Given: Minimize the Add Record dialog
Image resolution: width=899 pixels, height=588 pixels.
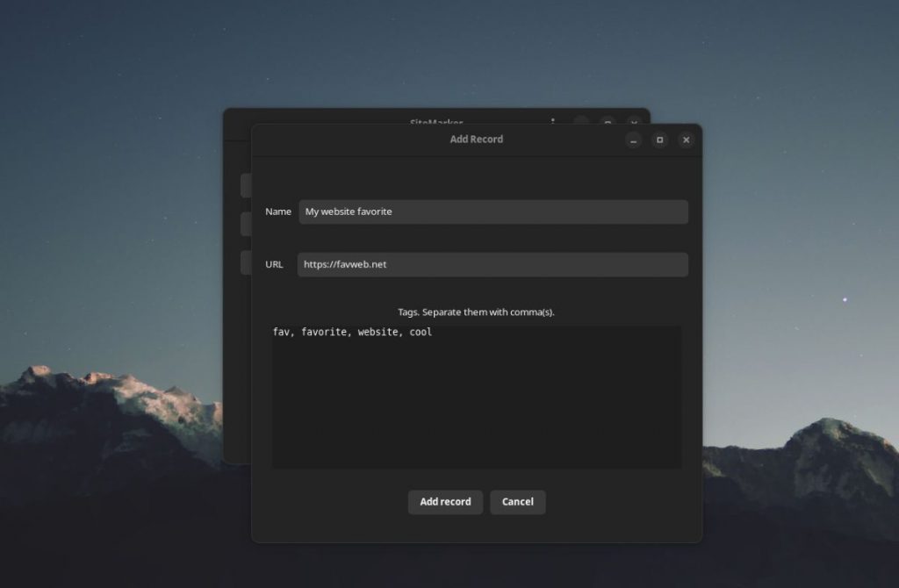Looking at the screenshot, I should coord(633,140).
